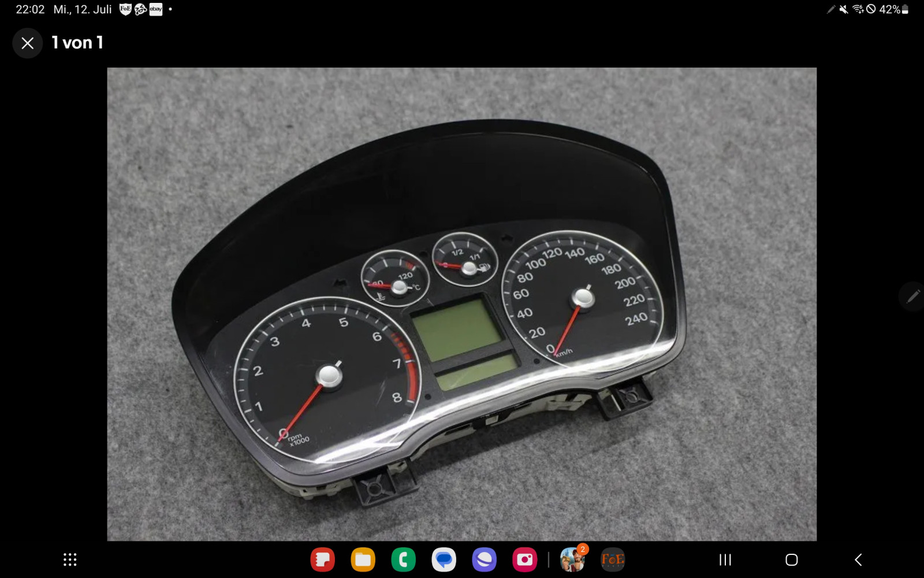Open the Samsung Notes app in taskbar
This screenshot has width=924, height=578.
tap(322, 560)
